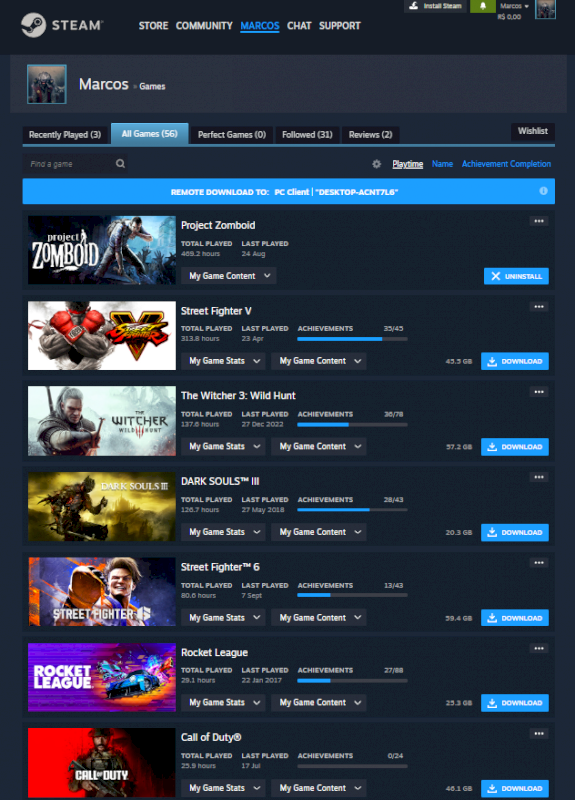Image resolution: width=575 pixels, height=800 pixels.
Task: Open Street Fighter V three-dot options menu
Action: (539, 307)
